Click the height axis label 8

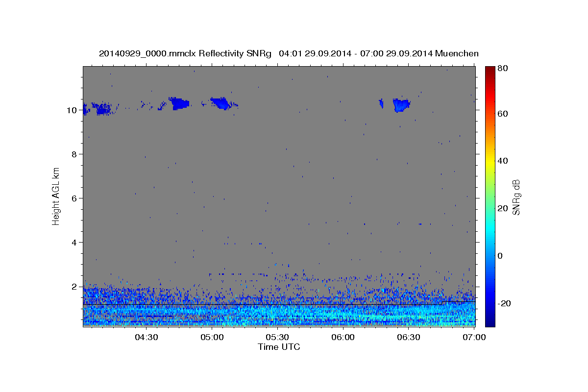click(73, 154)
